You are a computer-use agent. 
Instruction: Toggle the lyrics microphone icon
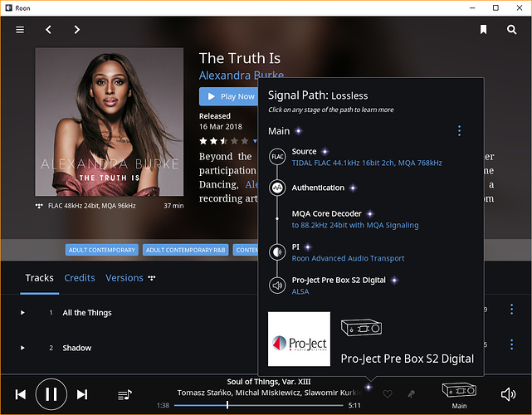411,394
